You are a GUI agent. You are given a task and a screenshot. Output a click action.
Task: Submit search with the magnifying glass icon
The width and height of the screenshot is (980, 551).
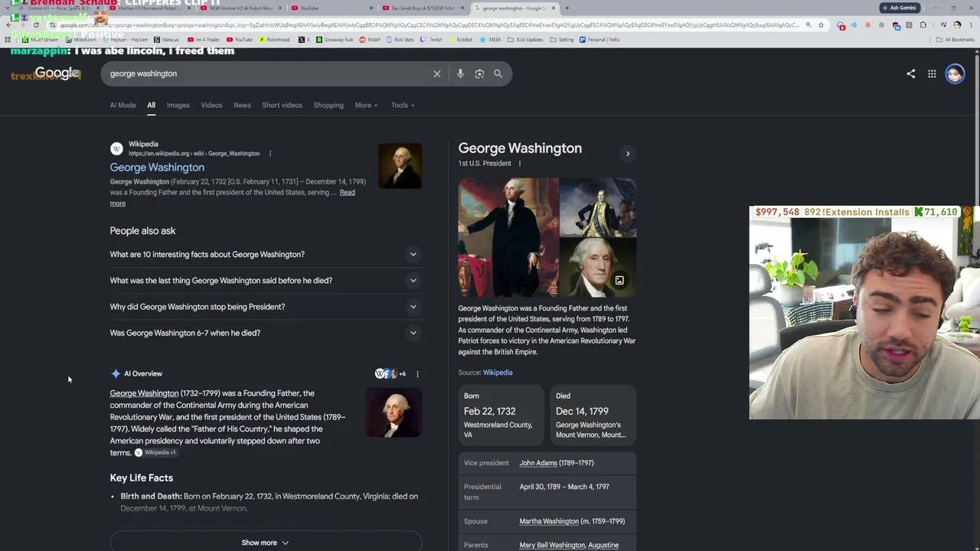[x=498, y=73]
